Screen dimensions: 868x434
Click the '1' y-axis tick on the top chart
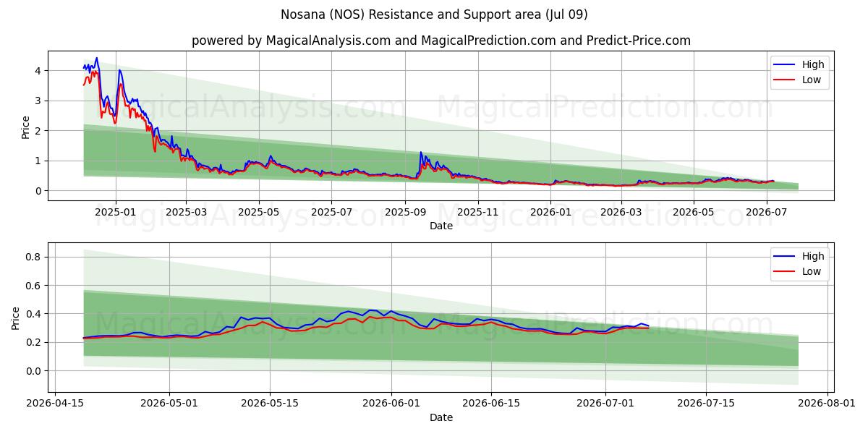[37, 161]
